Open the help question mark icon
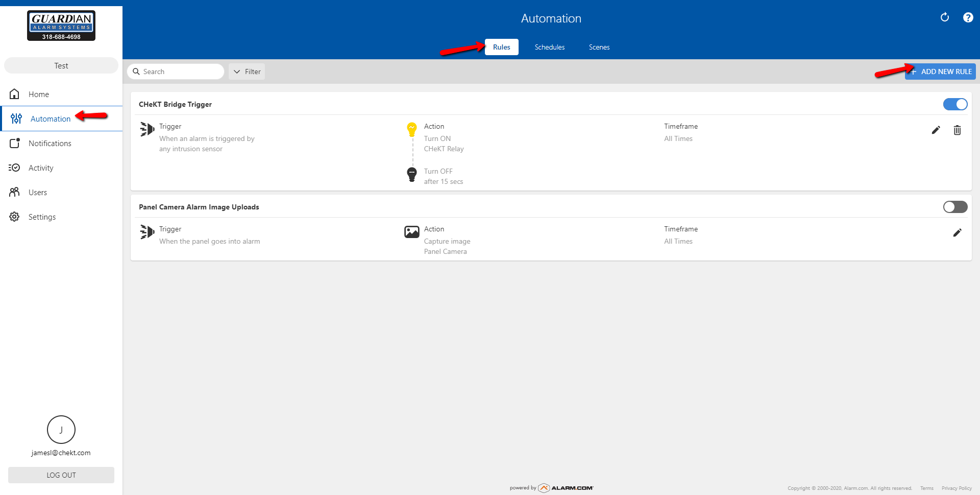980x495 pixels. [x=968, y=17]
